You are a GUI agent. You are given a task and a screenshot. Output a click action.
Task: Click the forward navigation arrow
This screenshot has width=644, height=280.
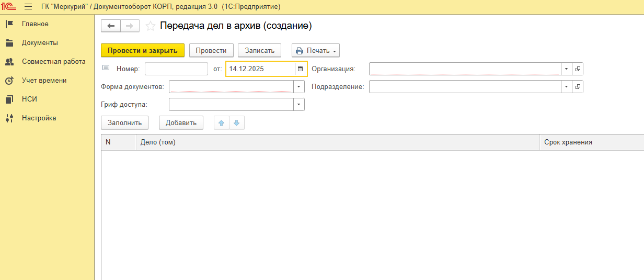[x=130, y=26]
